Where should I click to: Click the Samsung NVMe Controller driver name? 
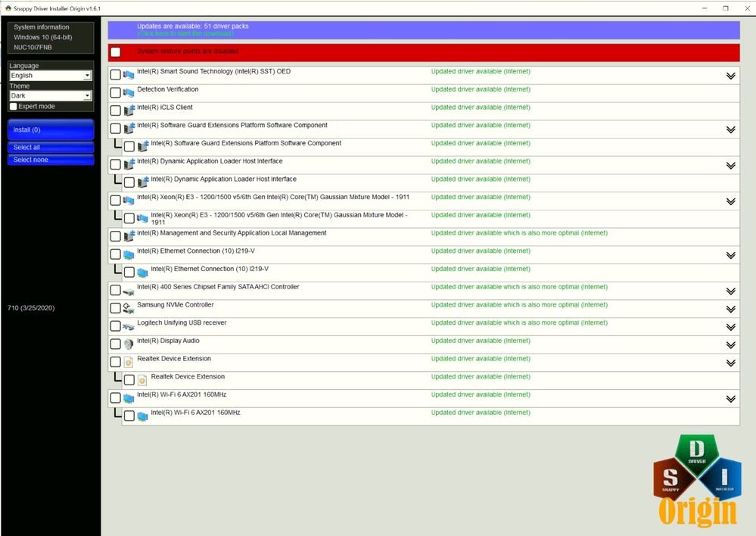(x=176, y=304)
